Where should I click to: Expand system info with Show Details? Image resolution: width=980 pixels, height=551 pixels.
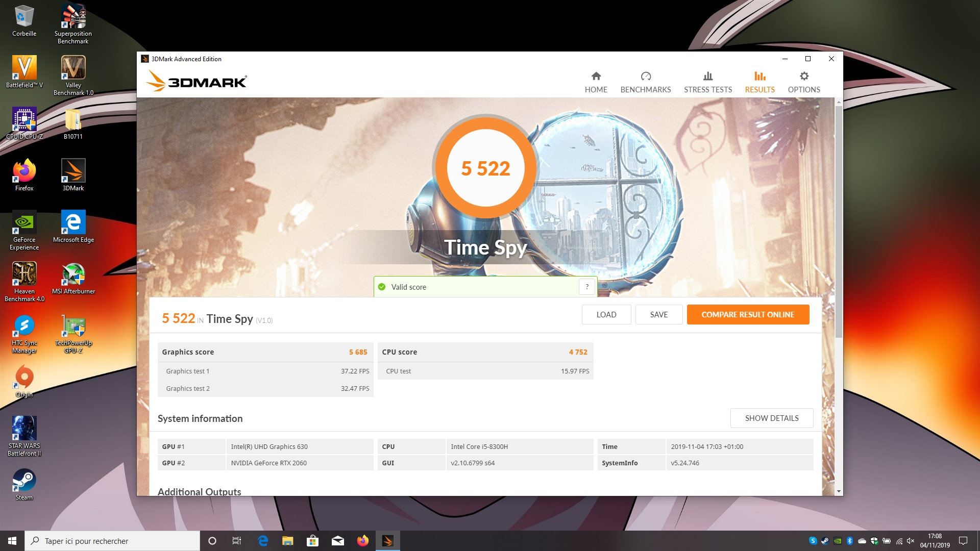(x=771, y=418)
